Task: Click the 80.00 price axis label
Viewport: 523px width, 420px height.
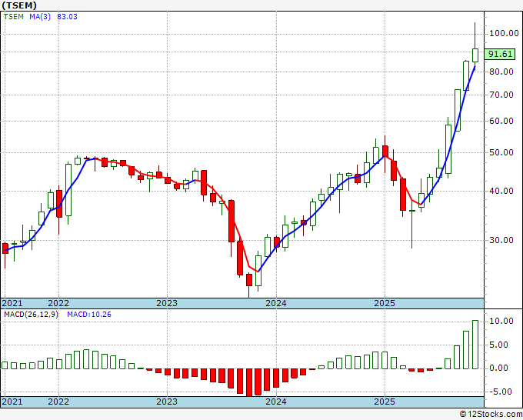Action: (x=501, y=72)
